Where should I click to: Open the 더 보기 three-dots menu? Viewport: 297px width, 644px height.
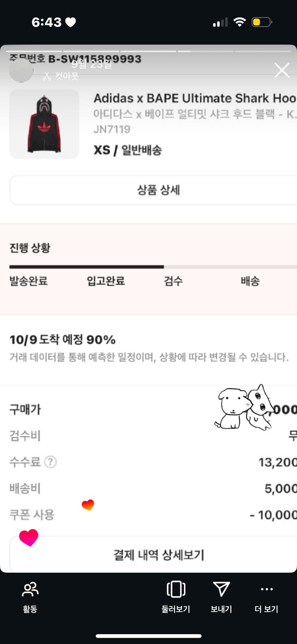[267, 589]
